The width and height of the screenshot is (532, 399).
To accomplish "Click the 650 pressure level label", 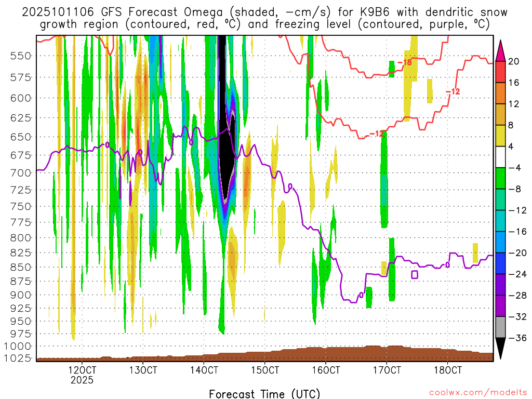I will click(x=21, y=137).
